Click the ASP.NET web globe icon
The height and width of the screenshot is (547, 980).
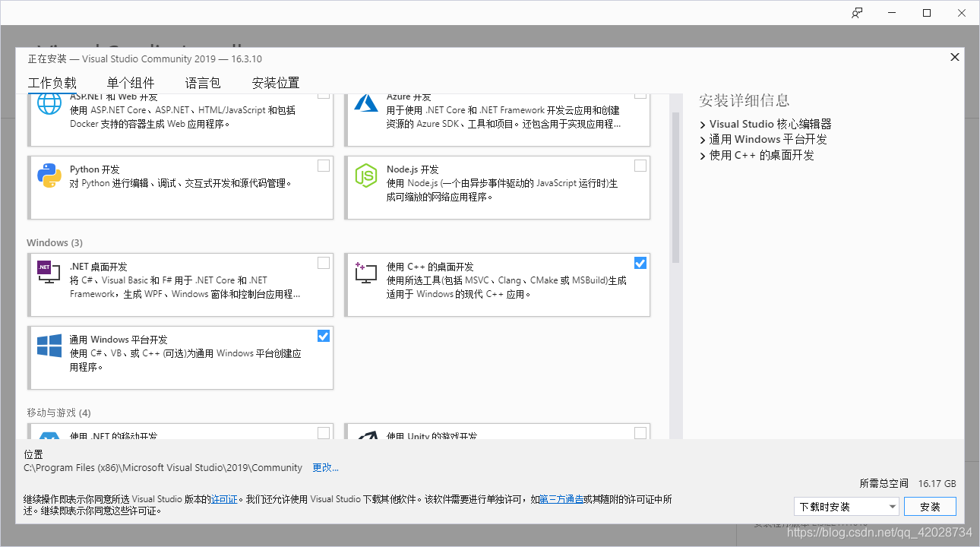[x=49, y=103]
